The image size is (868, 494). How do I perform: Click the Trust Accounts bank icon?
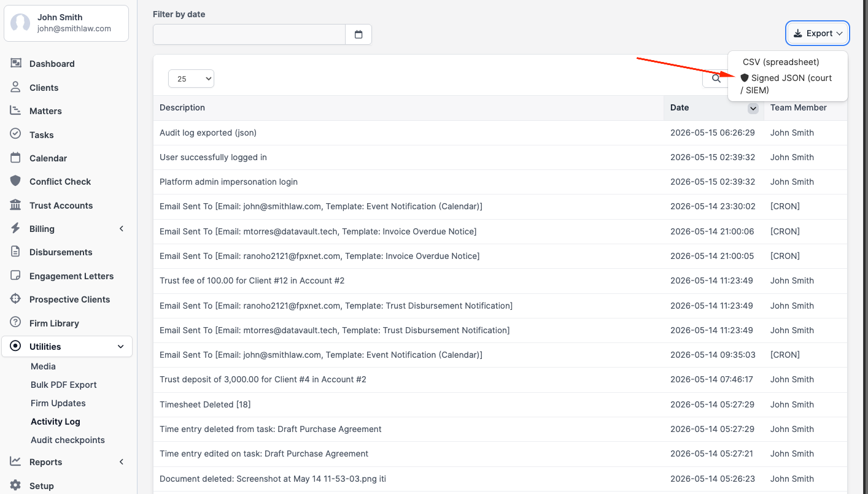16,205
